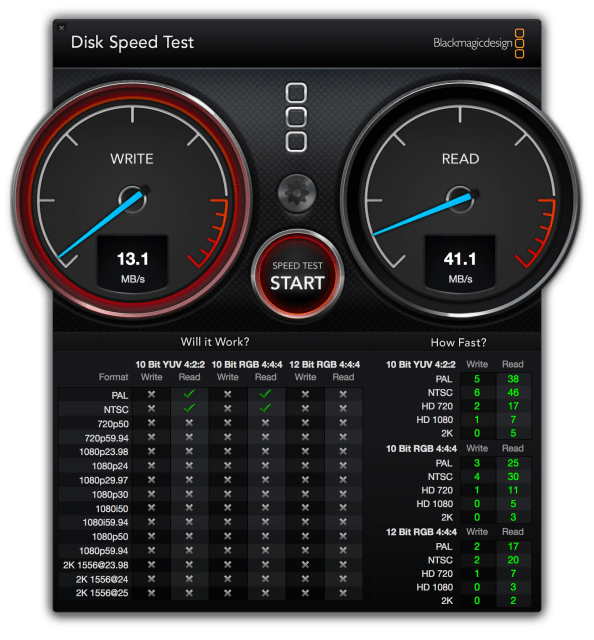Click PAL 10 Bit YUV write cross
This screenshot has width=594, height=640.
pyautogui.click(x=151, y=394)
